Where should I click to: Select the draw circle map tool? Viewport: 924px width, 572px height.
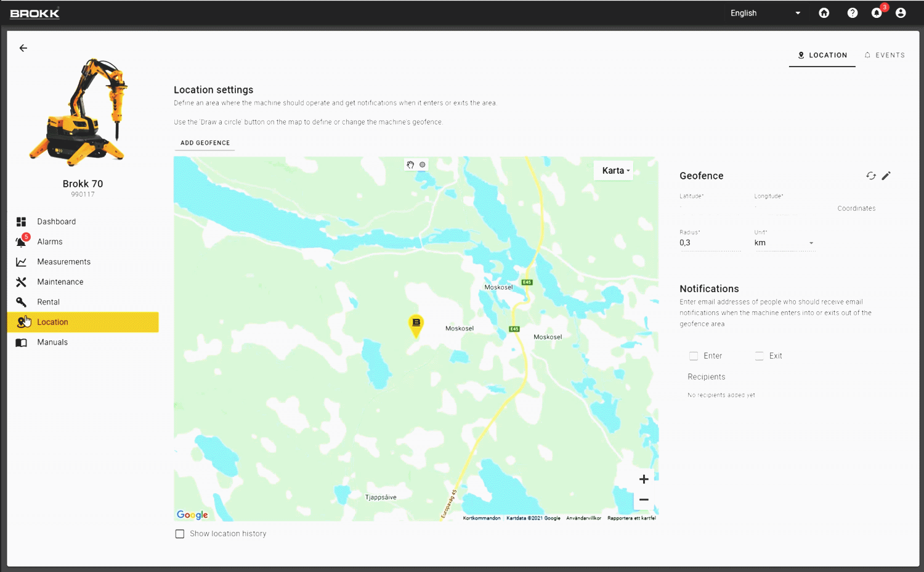coord(423,165)
